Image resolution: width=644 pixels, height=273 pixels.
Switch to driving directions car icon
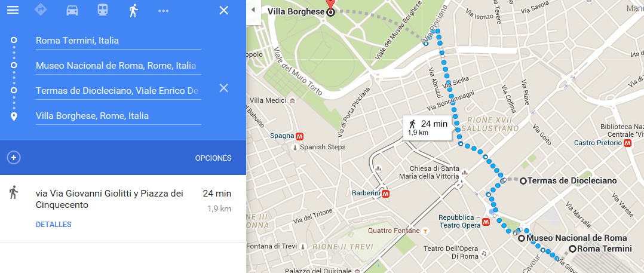[72, 10]
